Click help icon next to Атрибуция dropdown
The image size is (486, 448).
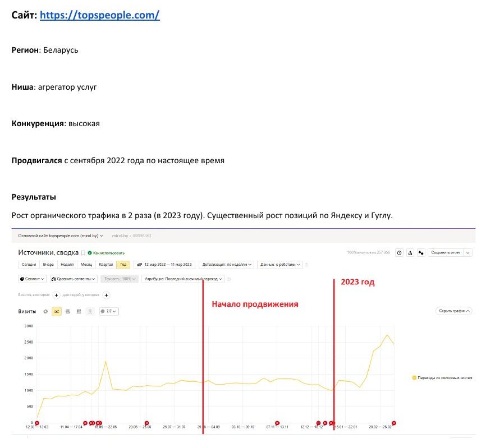(x=229, y=279)
